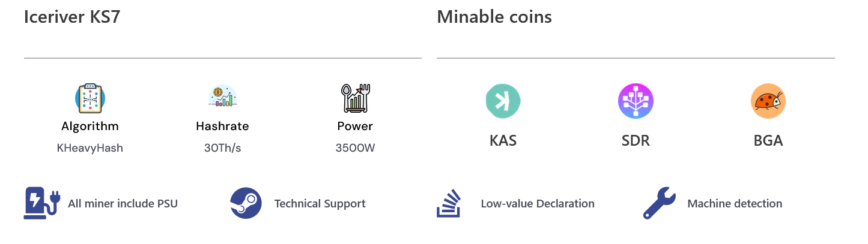Click the Low-value Declaration stack icon
Image resolution: width=868 pixels, height=244 pixels.
448,203
